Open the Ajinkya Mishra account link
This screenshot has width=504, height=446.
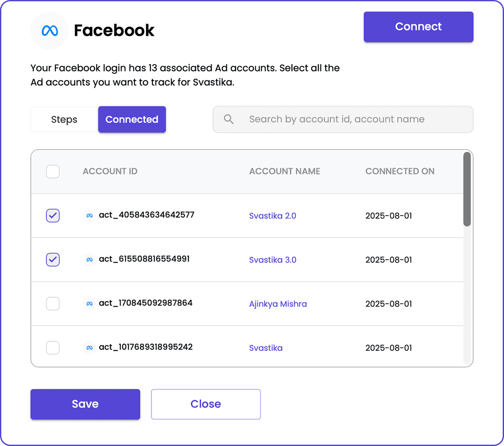click(x=278, y=304)
